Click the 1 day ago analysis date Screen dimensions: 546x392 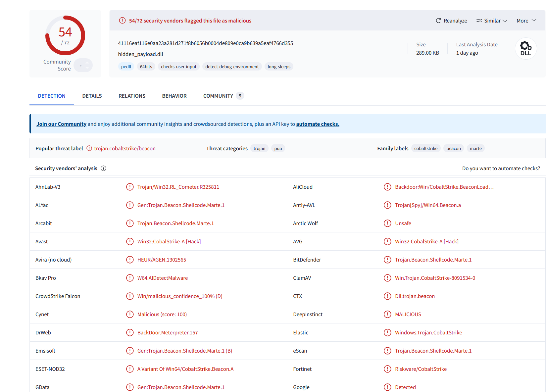pos(467,53)
